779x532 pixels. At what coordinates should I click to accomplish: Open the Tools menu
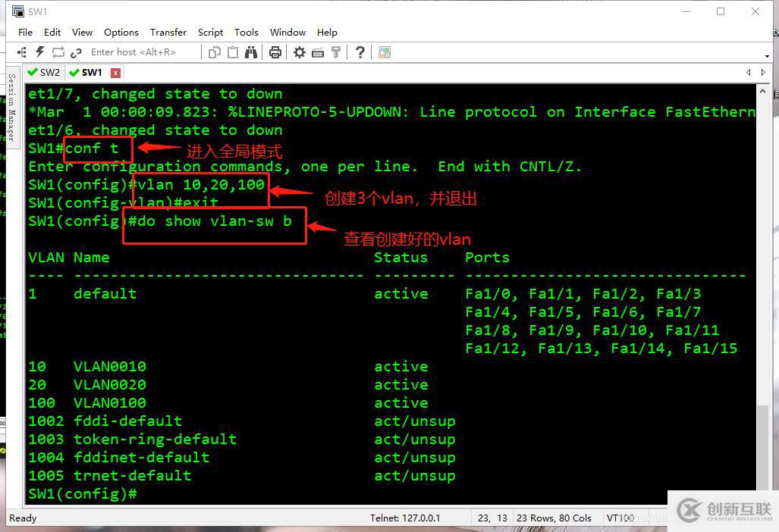(x=247, y=33)
